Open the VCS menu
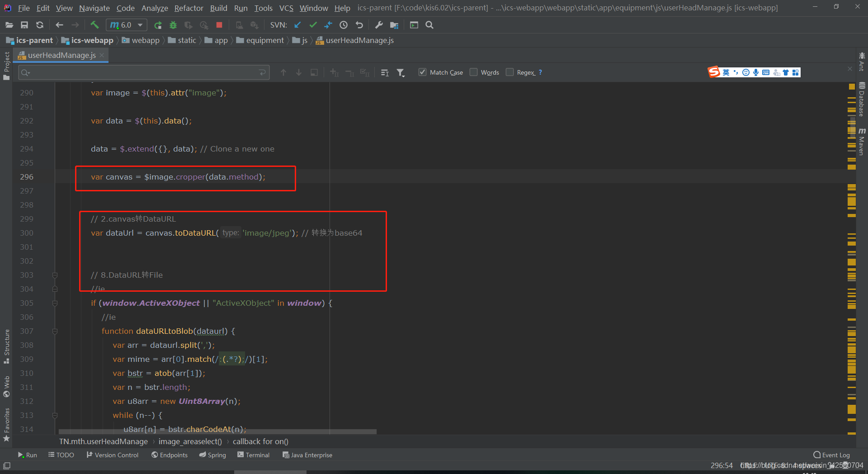 click(286, 8)
